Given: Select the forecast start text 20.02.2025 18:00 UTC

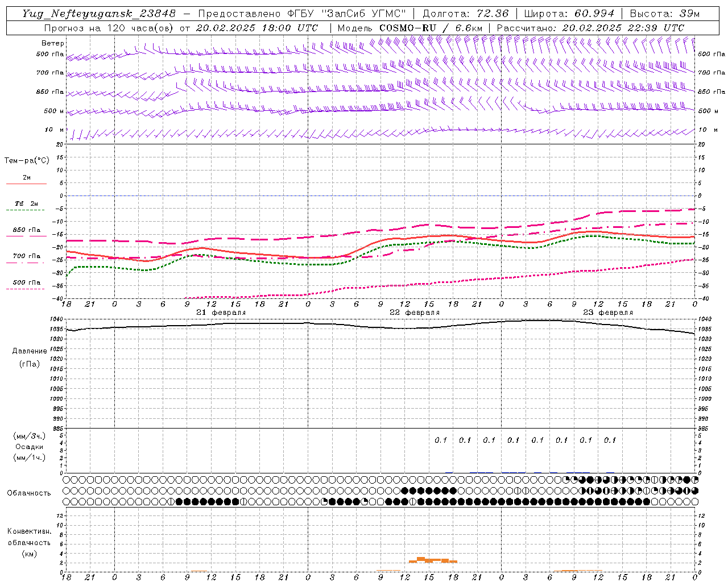Looking at the screenshot, I should tap(257, 28).
